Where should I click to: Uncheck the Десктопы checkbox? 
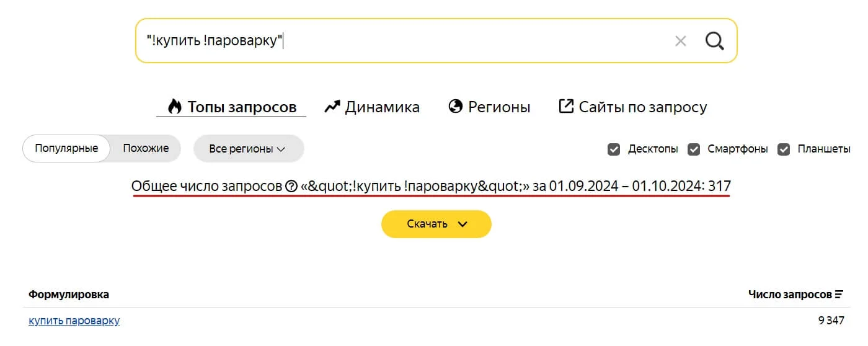coord(614,149)
